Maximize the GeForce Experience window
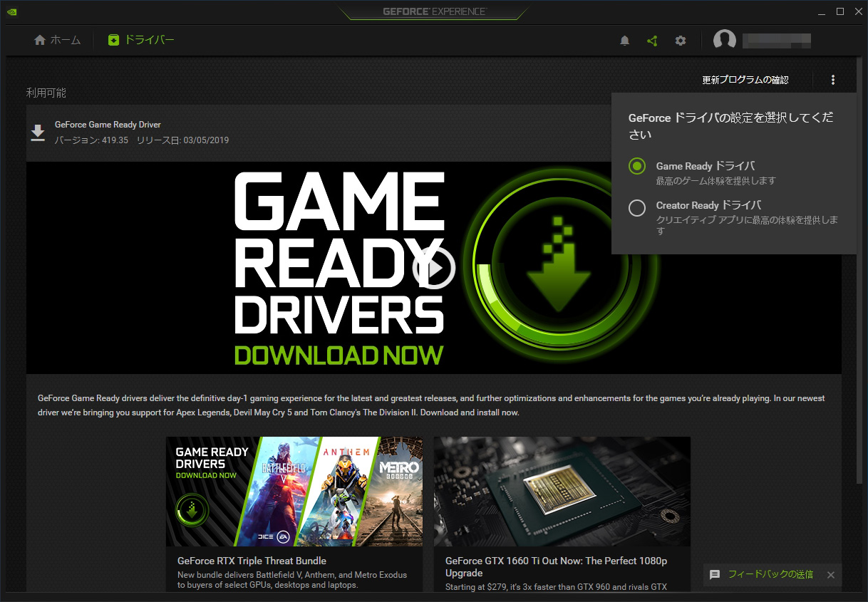 point(840,11)
